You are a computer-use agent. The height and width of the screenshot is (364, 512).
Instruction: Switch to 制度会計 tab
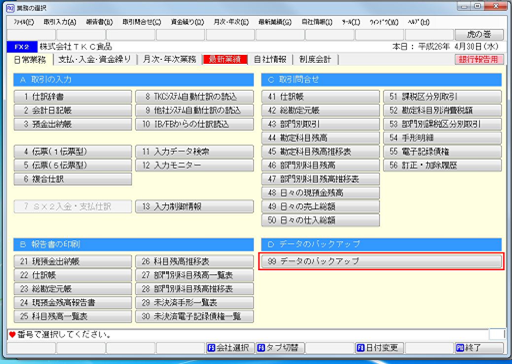coord(315,60)
